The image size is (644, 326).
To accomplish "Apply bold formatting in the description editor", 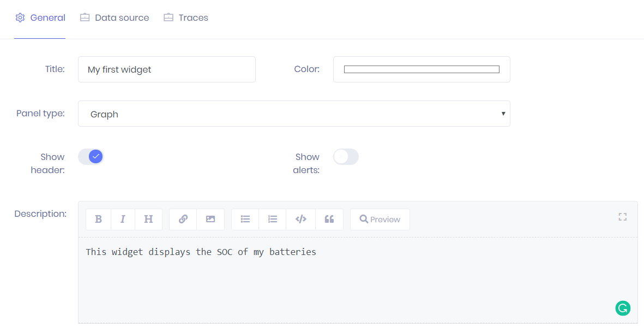I will point(98,219).
